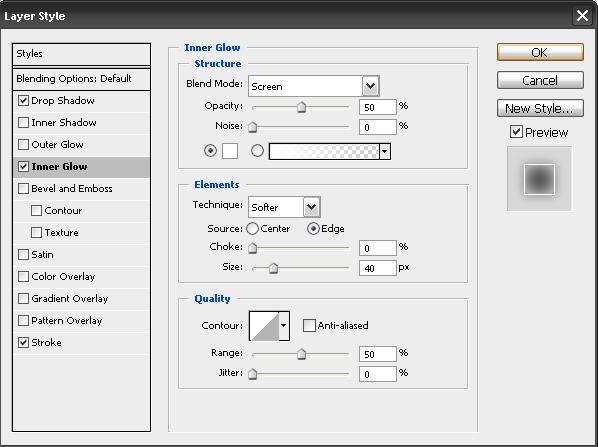Open the gradient picker dropdown arrow
The height and width of the screenshot is (447, 598).
(385, 151)
